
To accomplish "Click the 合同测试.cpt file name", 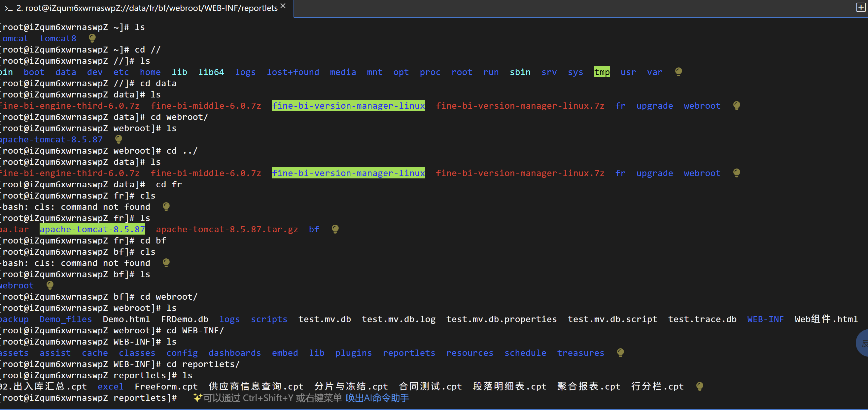I will tap(430, 387).
